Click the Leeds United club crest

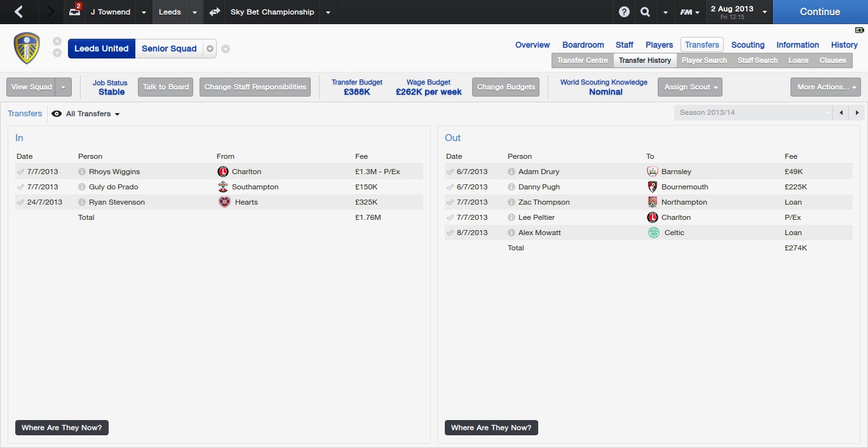[27, 48]
